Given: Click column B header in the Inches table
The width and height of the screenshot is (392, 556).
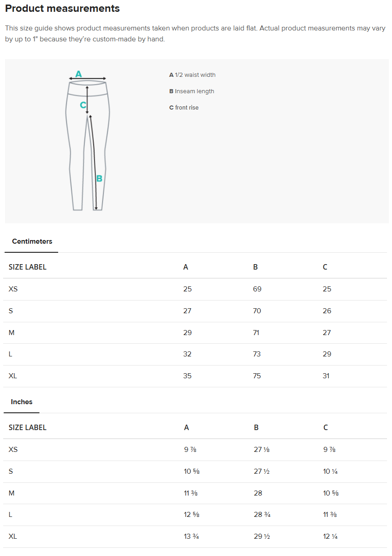Looking at the screenshot, I should pos(256,428).
